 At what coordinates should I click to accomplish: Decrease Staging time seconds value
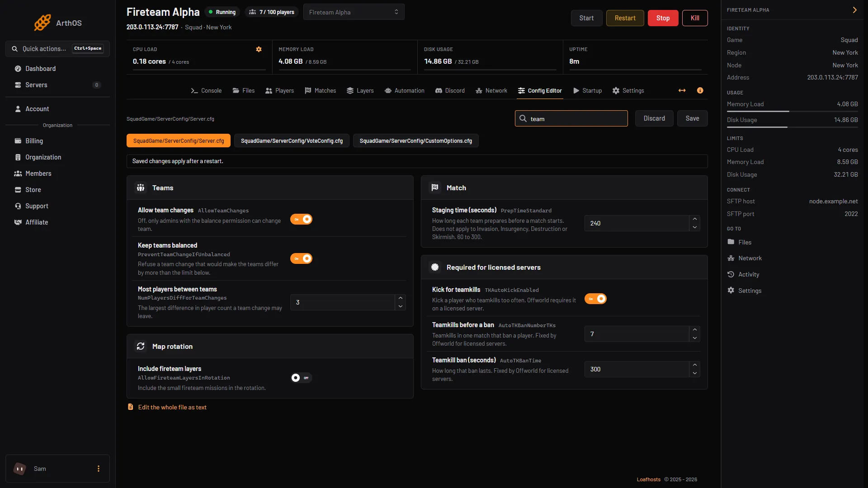tap(694, 227)
